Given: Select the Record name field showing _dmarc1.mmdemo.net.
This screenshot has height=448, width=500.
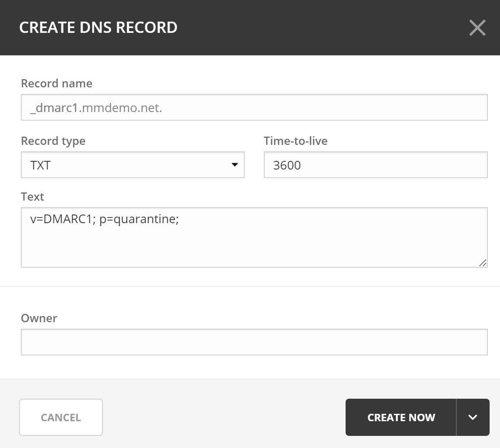Looking at the screenshot, I should pyautogui.click(x=254, y=107).
